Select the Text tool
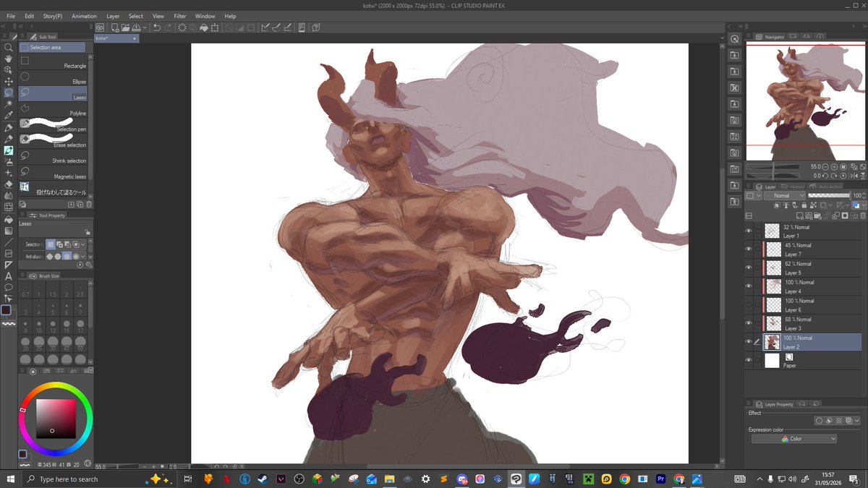Viewport: 868px width, 488px height. point(8,275)
